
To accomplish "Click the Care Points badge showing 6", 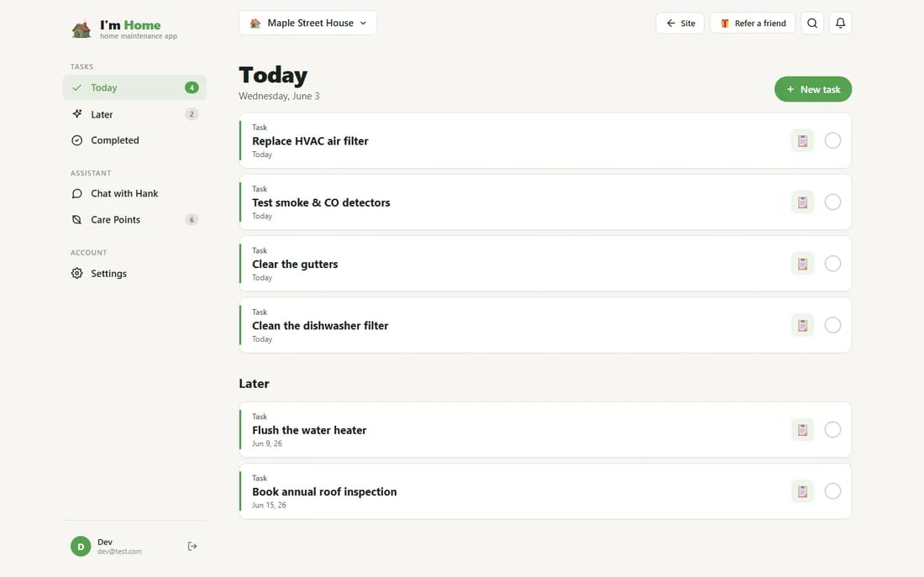I will click(192, 220).
